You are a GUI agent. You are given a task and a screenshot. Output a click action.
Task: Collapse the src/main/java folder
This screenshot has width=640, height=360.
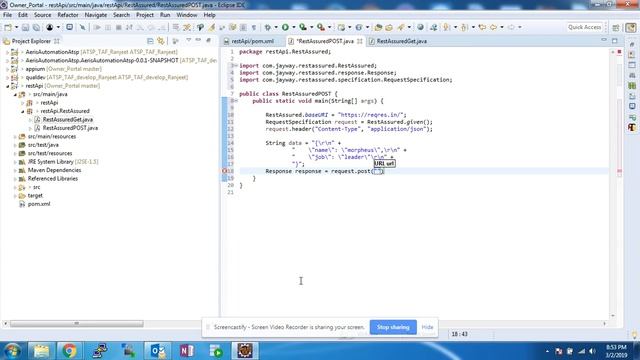15,94
